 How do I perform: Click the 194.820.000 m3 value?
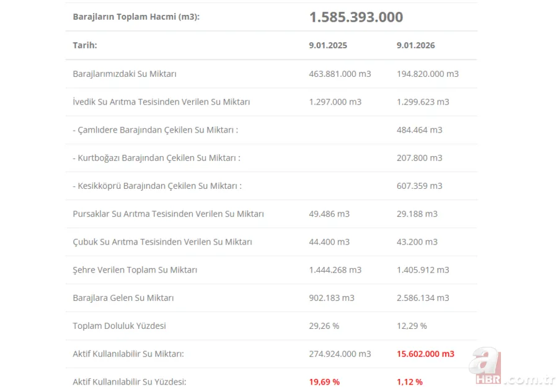(428, 74)
